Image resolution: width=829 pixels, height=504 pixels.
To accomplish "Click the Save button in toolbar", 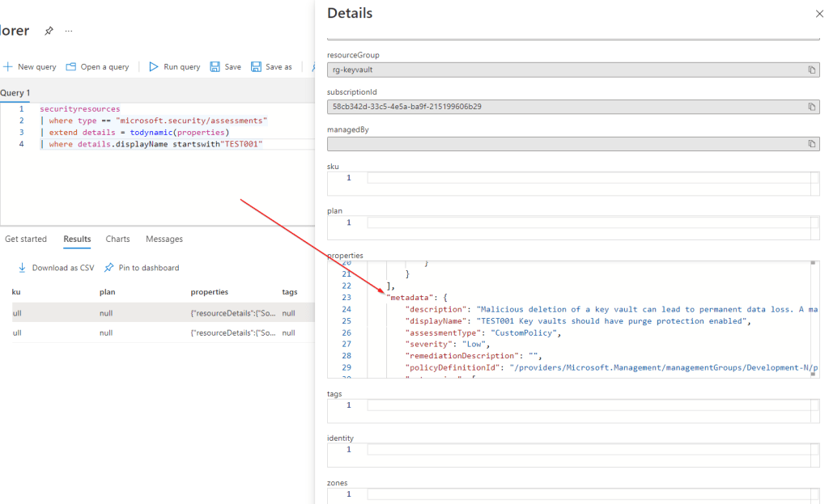I will pyautogui.click(x=225, y=67).
